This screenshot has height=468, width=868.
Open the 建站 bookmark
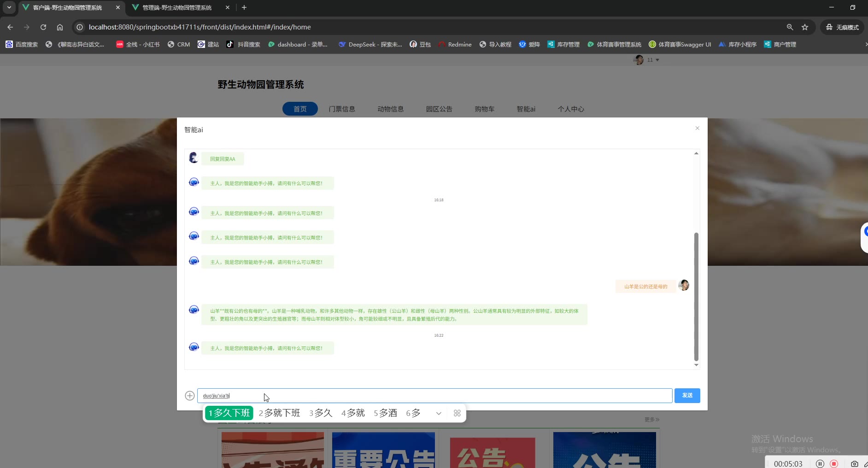tap(208, 45)
